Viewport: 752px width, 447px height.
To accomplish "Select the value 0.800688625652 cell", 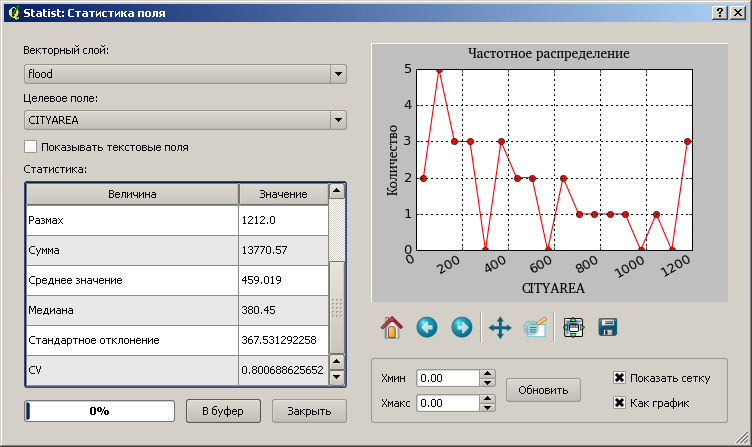I will pos(283,370).
